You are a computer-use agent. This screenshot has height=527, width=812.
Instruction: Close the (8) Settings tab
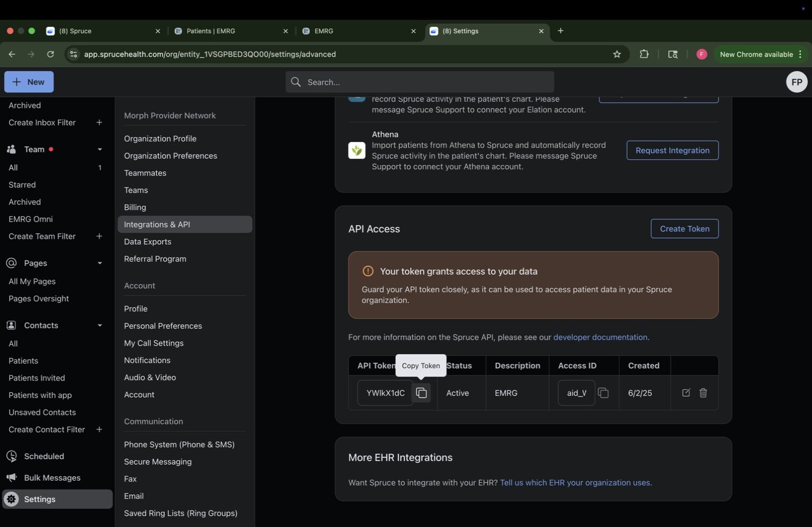(541, 31)
